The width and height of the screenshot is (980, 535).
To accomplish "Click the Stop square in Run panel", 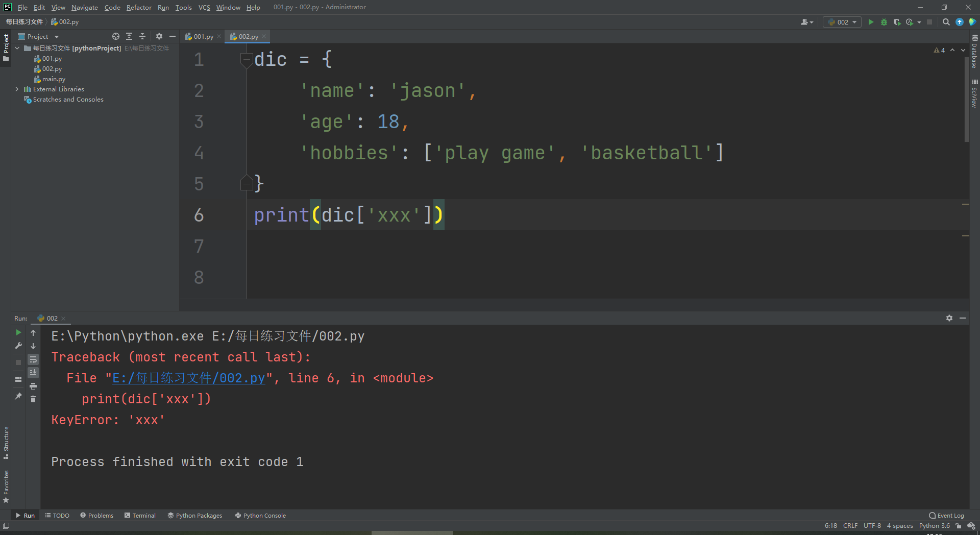I will (18, 362).
